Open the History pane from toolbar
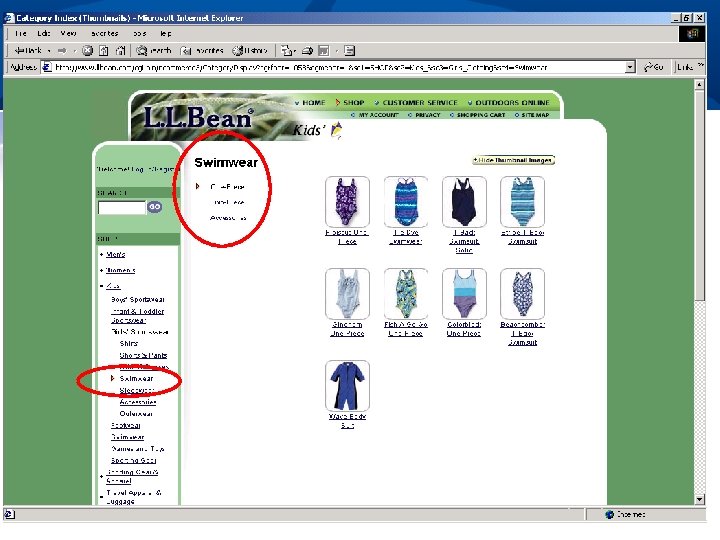This screenshot has width=720, height=540. pyautogui.click(x=250, y=51)
